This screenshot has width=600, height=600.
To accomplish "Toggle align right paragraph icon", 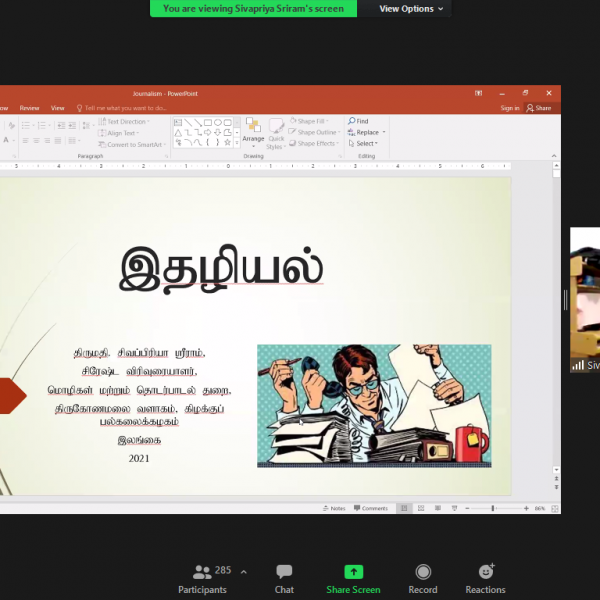I will point(47,141).
